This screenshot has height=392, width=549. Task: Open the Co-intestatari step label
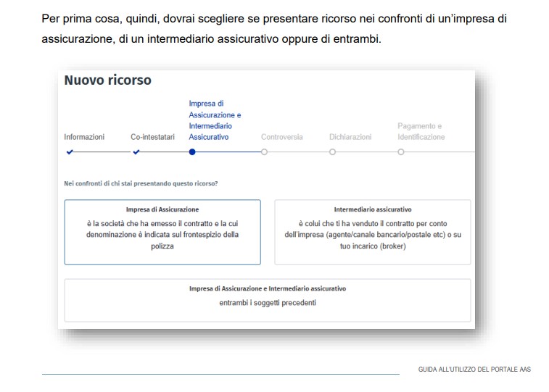(x=152, y=136)
